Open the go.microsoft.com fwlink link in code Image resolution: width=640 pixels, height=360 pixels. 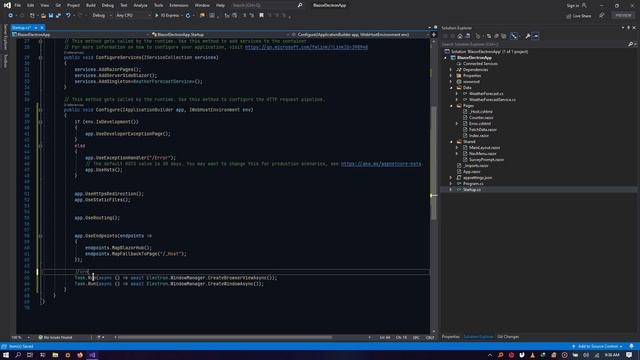coord(306,47)
